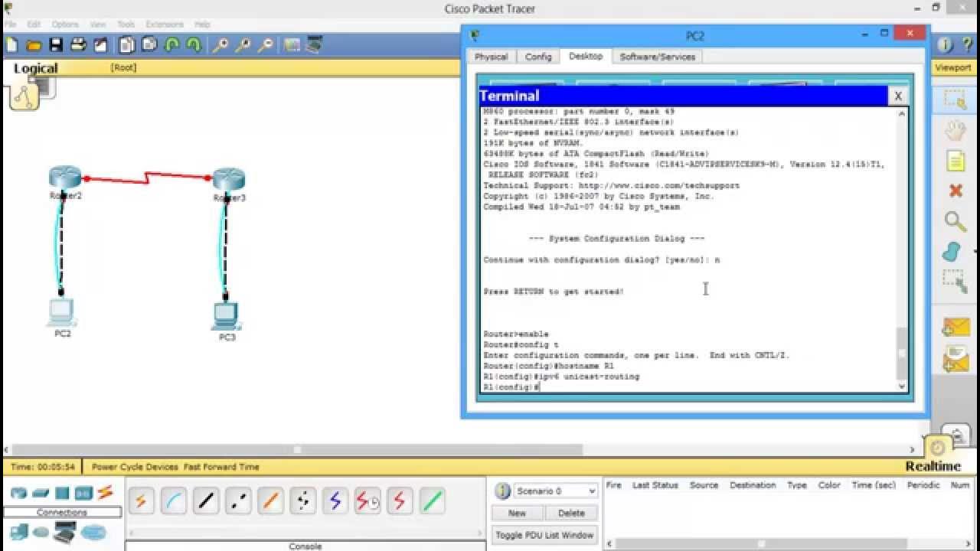The width and height of the screenshot is (980, 551).
Task: Select the Router2 device on workspace
Action: (x=65, y=178)
